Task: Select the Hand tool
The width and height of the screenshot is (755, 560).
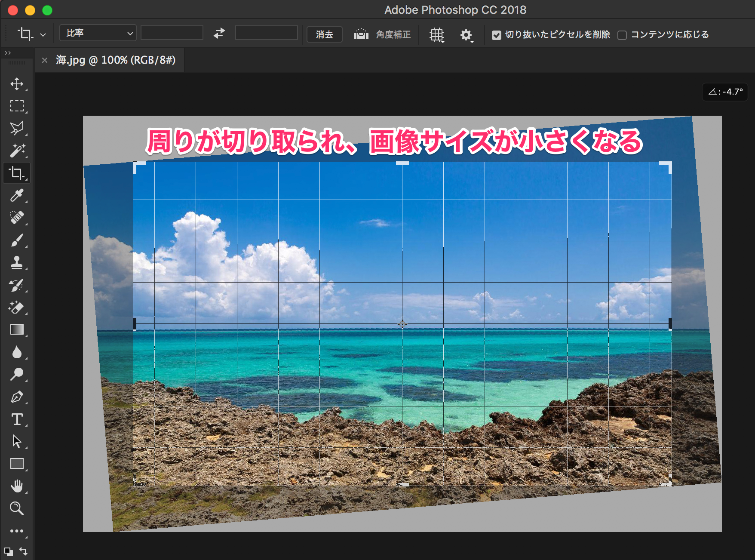Action: pyautogui.click(x=17, y=486)
